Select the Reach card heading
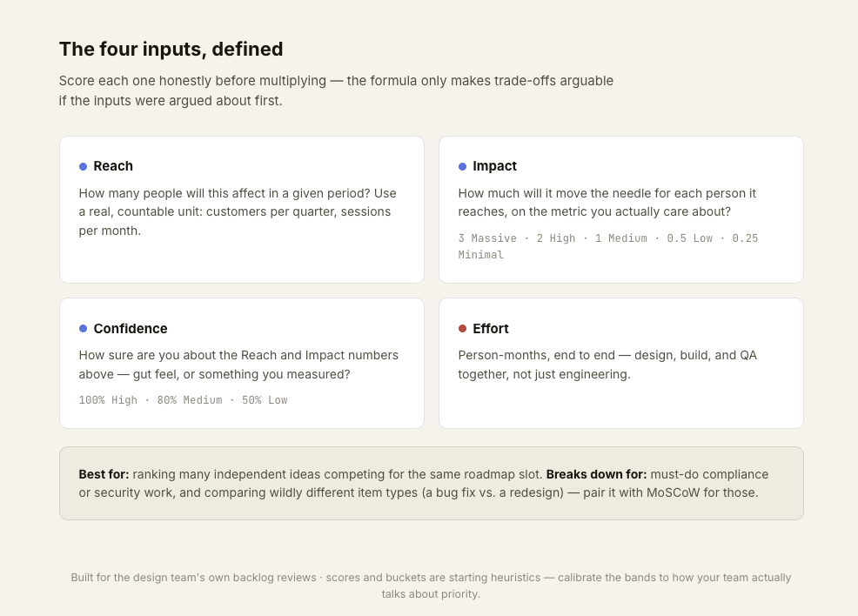Screen dimensions: 858x616 coord(113,166)
